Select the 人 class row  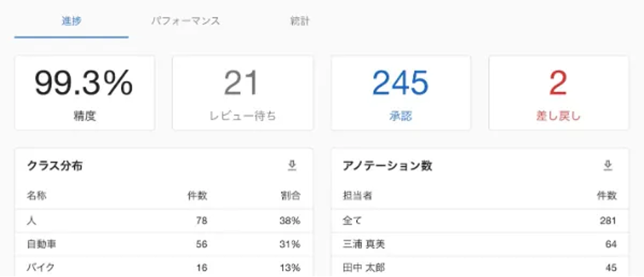pyautogui.click(x=163, y=221)
